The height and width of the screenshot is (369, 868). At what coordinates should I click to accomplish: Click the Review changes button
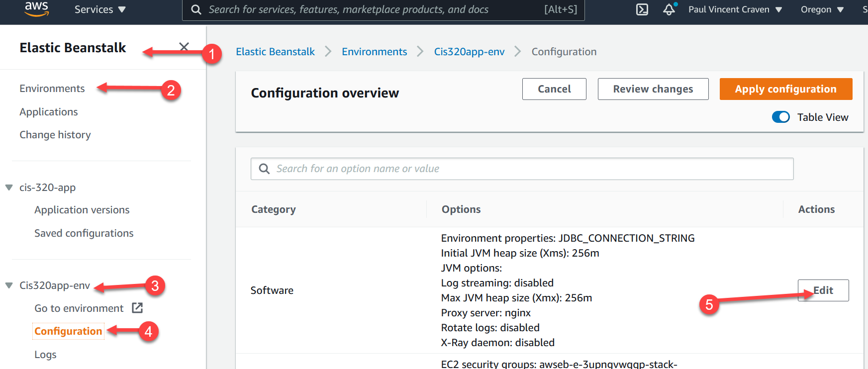point(653,89)
